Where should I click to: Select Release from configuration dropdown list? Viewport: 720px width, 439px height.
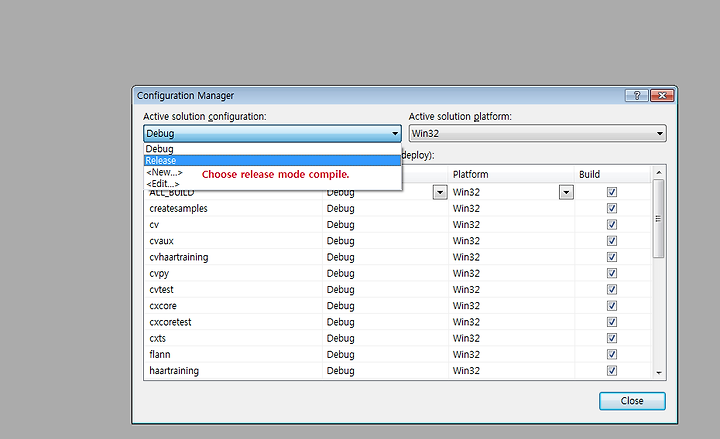click(x=272, y=160)
